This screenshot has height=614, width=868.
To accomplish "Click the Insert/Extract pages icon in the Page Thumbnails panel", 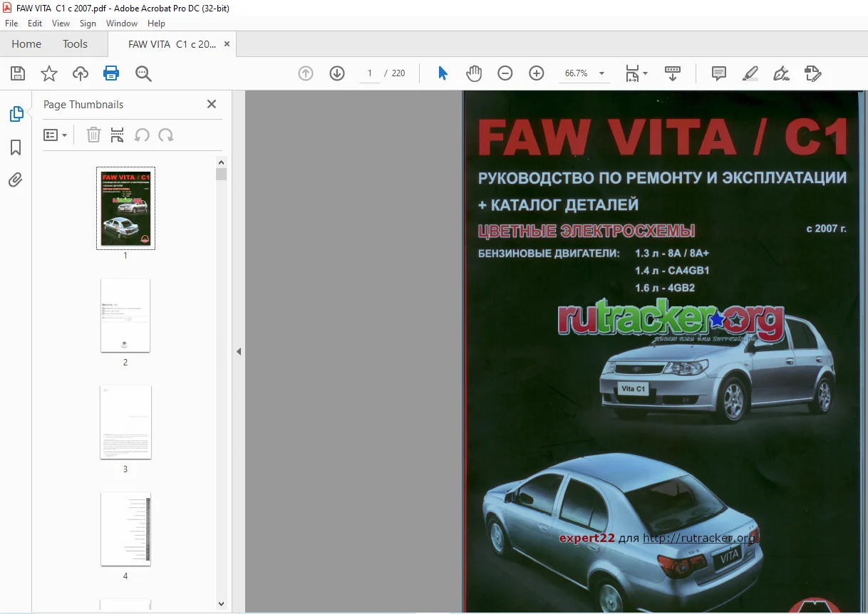I will (118, 135).
